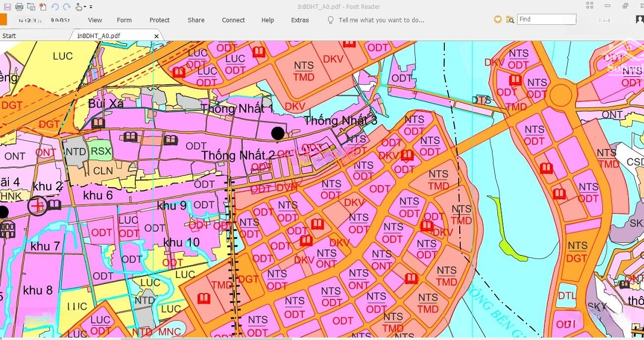Open the orange File menu button
This screenshot has height=340, width=644.
pyautogui.click(x=3, y=20)
